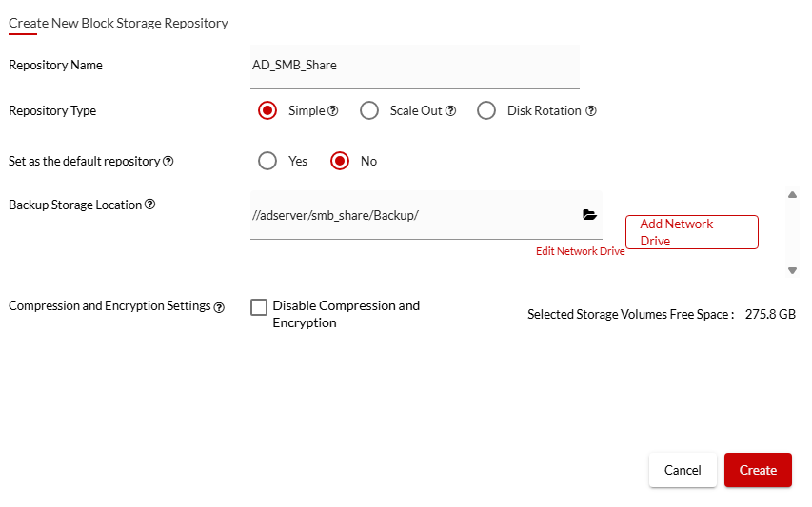This screenshot has height=507, width=812.
Task: Click the help icon next to Simple
Action: click(x=333, y=111)
